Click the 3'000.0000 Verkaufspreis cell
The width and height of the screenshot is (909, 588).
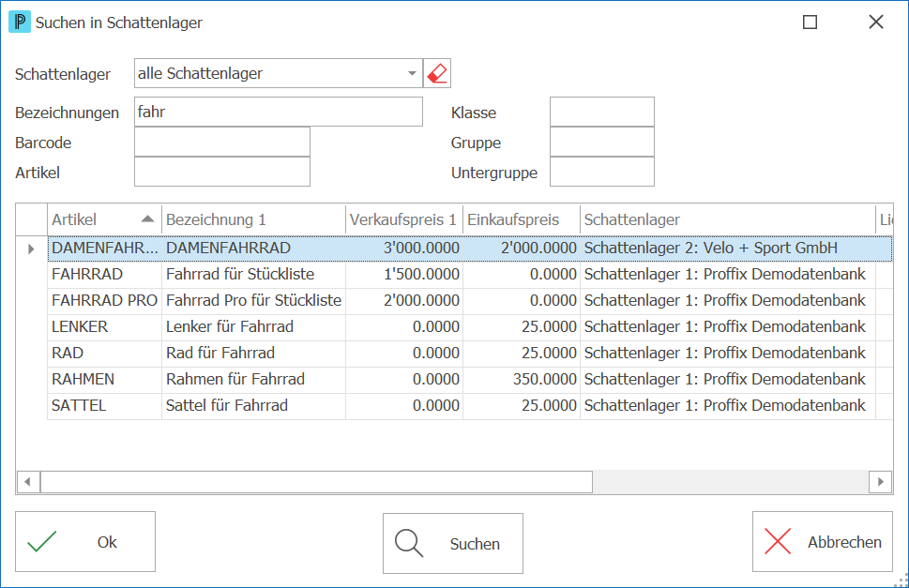pos(404,249)
